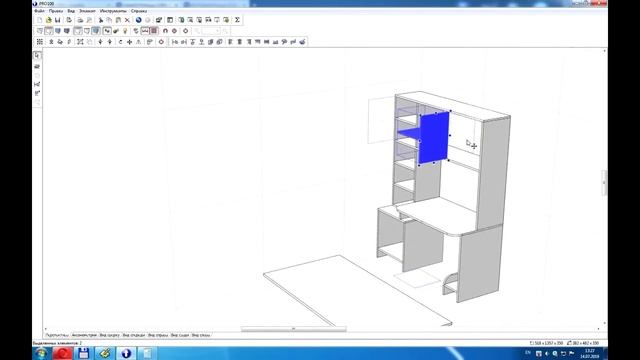Toggle the contours display icon
Viewport: 640px width, 360px height.
coord(78,31)
